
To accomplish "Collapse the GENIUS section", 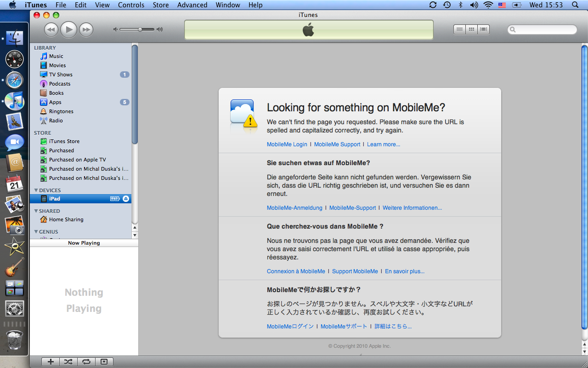I will pos(36,232).
